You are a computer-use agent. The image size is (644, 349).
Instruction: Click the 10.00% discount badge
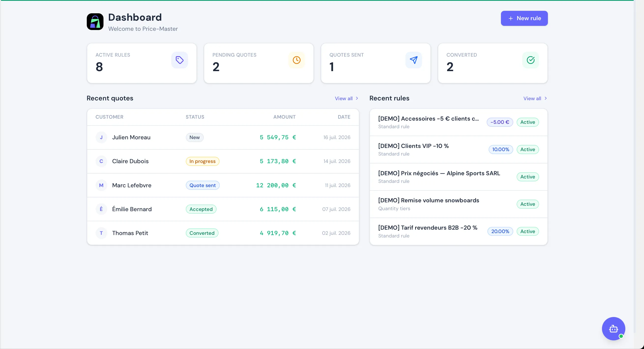[501, 149]
